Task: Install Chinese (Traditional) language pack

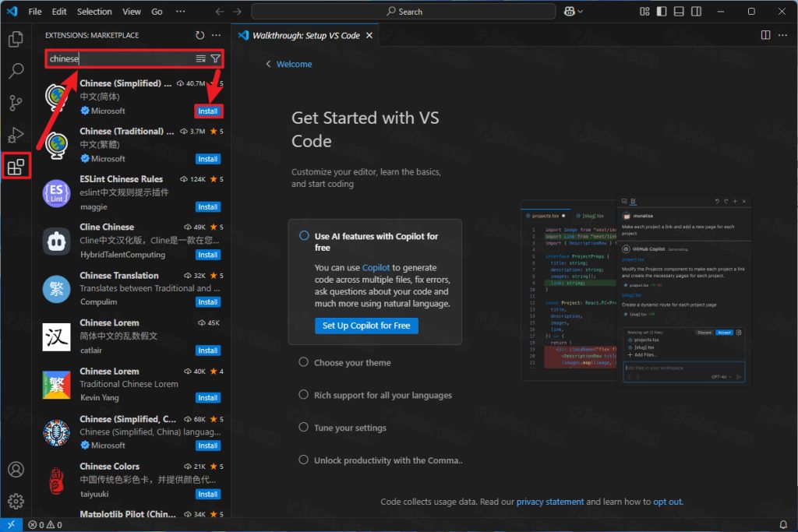Action: tap(208, 159)
